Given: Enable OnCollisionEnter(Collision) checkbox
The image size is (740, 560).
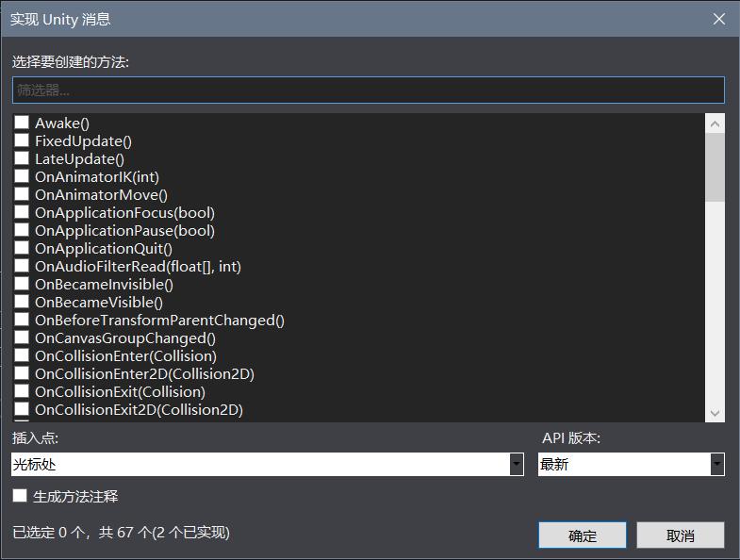Looking at the screenshot, I should click(x=22, y=356).
